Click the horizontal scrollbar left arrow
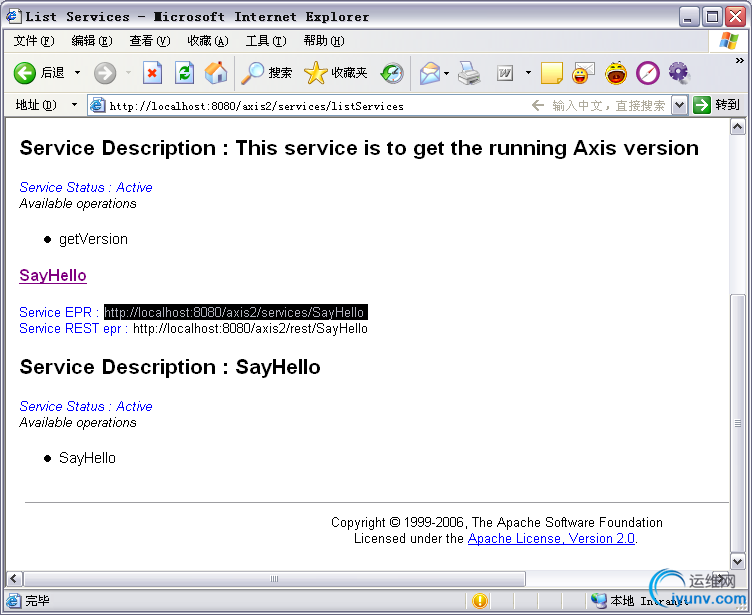The height and width of the screenshot is (615, 752). click(x=13, y=579)
